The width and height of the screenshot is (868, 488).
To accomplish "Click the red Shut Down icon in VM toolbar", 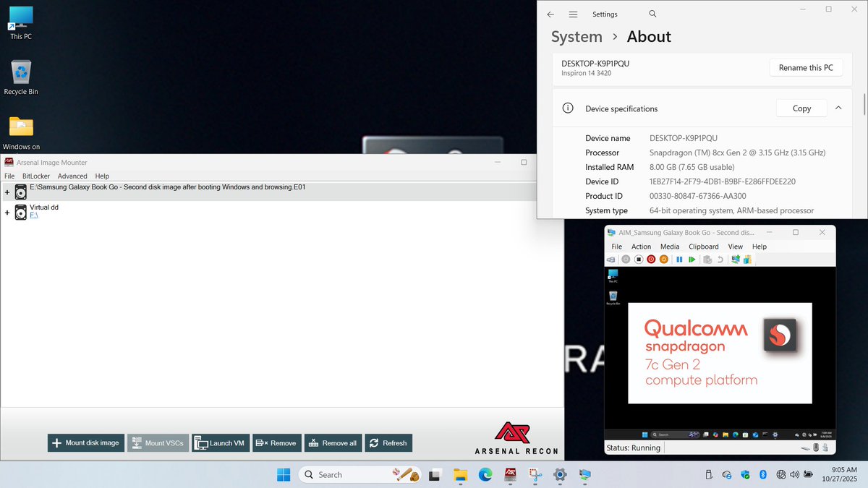I will click(x=651, y=259).
